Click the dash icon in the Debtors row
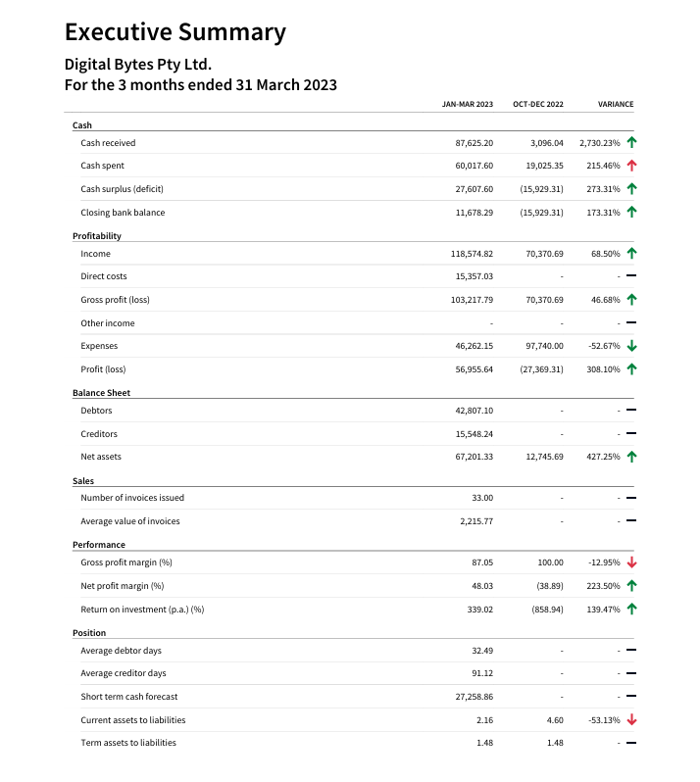Screen dimensions: 700x782 (x=631, y=411)
